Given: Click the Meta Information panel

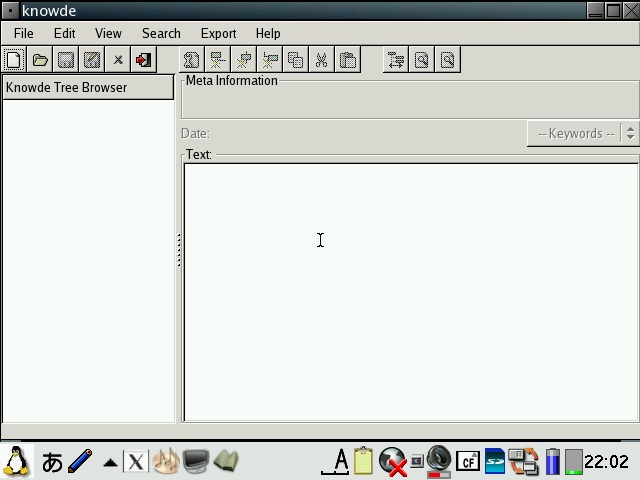Looking at the screenshot, I should click(x=410, y=100).
